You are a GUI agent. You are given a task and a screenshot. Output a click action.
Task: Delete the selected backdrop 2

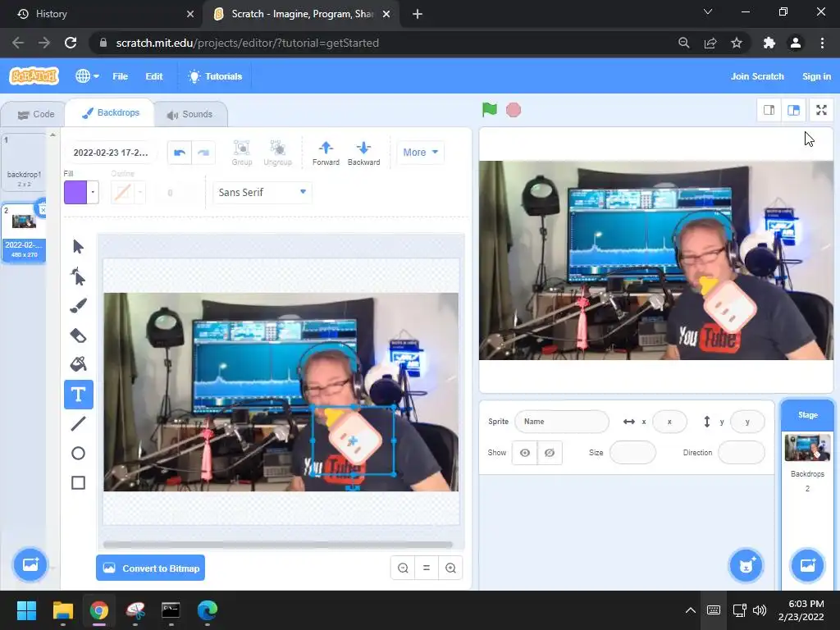pyautogui.click(x=43, y=209)
